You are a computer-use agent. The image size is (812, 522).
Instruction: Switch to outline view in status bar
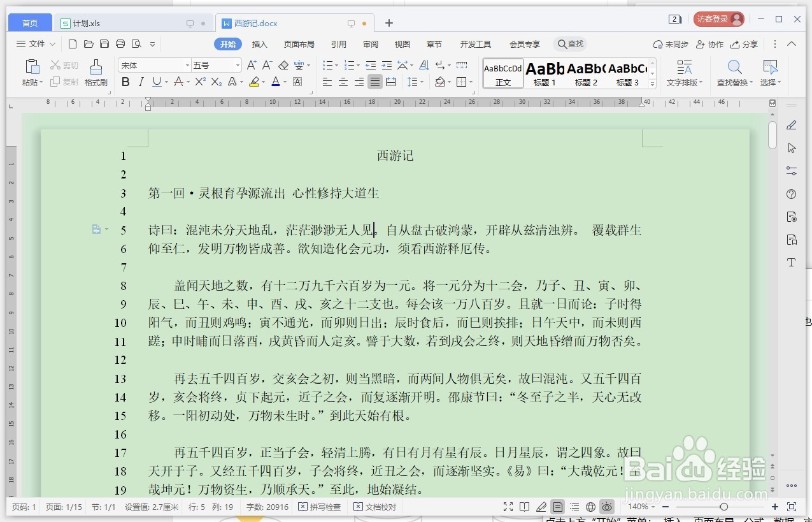click(x=574, y=507)
